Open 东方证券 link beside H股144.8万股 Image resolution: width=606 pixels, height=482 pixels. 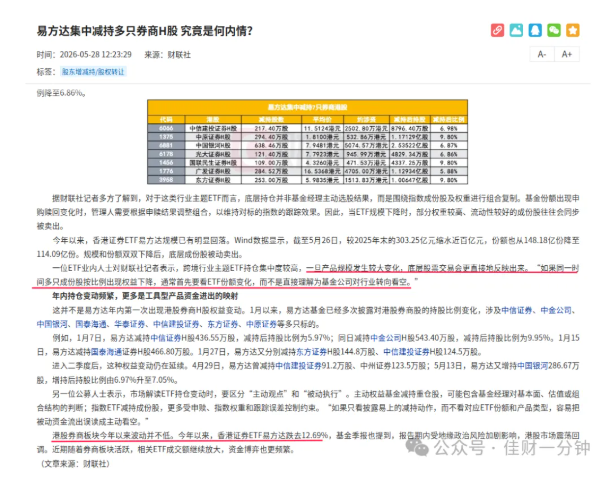pyautogui.click(x=312, y=352)
